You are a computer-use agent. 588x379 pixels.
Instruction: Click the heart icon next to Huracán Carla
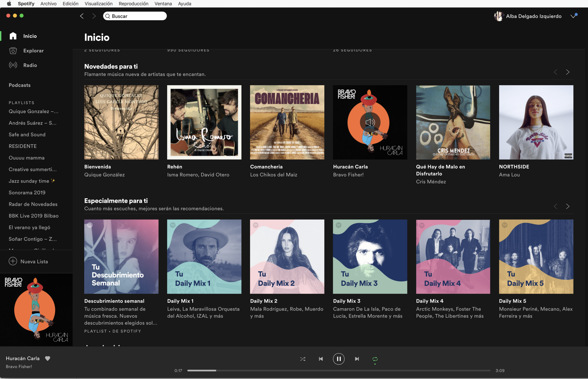[48, 358]
